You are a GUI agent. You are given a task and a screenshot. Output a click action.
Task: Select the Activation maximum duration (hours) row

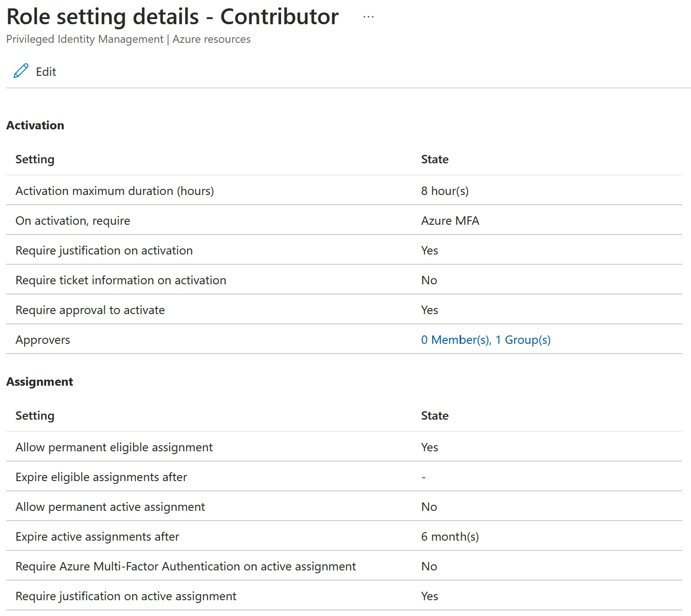point(114,191)
